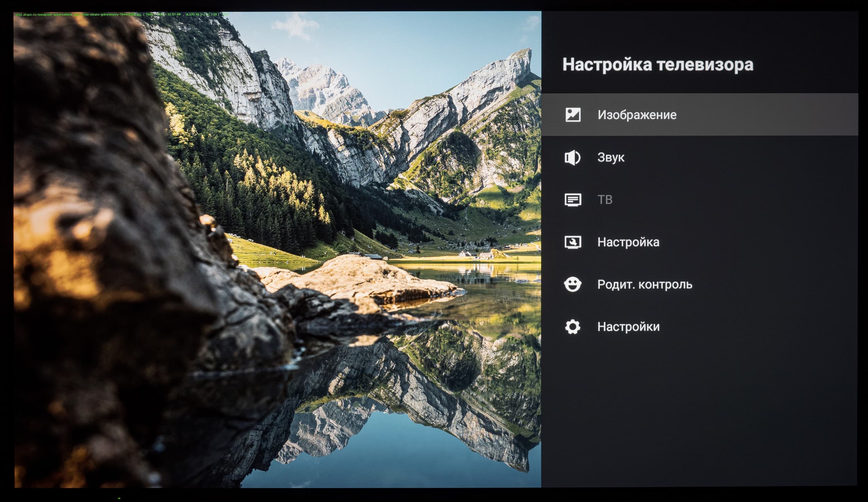
Task: Select the greyed-out ТВ entry
Action: pos(605,200)
